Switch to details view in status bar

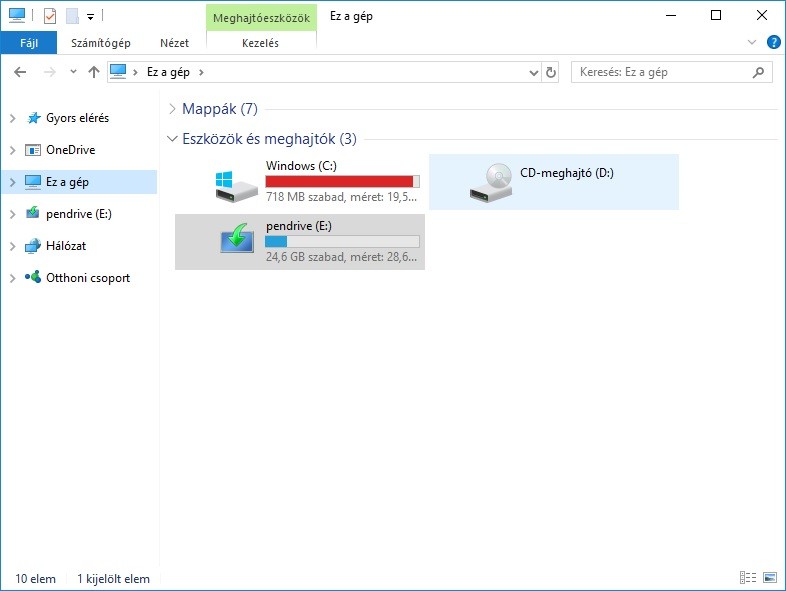[748, 577]
